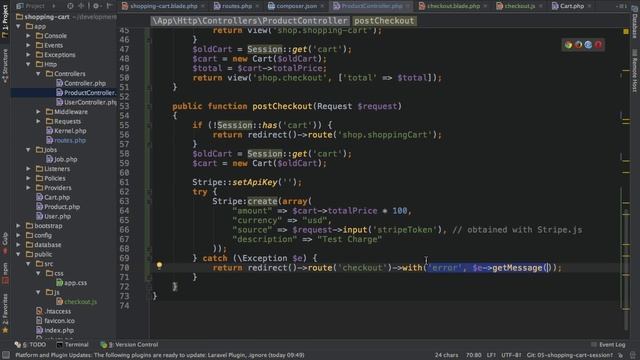Open the Version Control tool window
This screenshot has height=360, width=640.
129,344
